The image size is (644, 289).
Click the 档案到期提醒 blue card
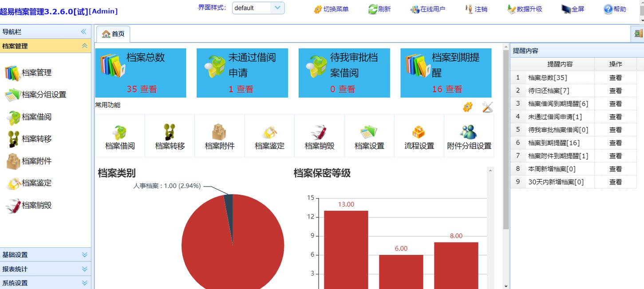[446, 73]
